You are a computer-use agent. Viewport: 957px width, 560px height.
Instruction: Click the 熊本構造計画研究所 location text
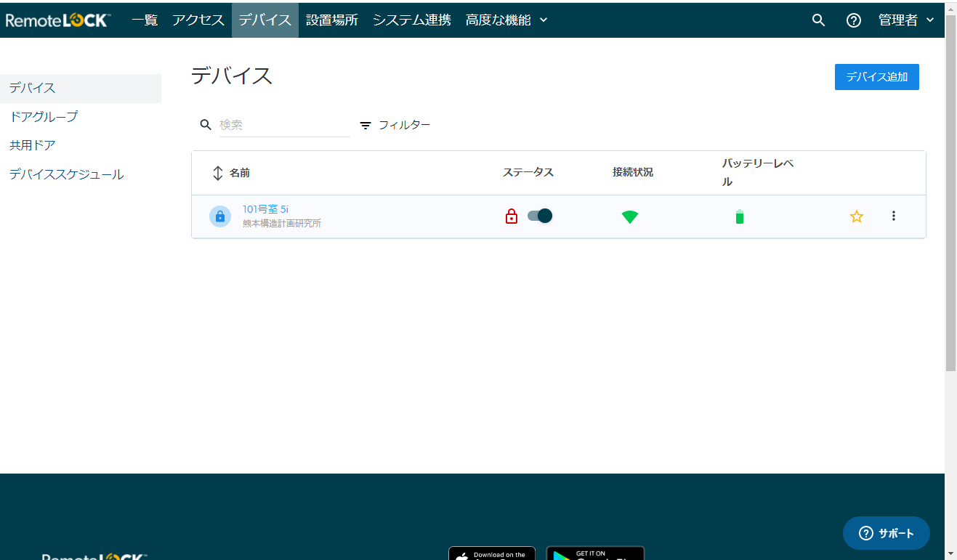[282, 224]
